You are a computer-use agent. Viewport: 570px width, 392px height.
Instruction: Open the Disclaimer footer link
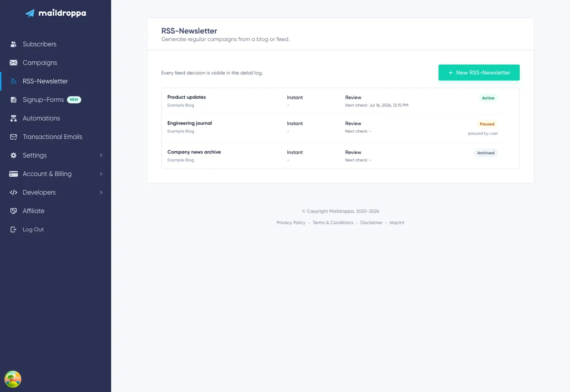point(371,222)
